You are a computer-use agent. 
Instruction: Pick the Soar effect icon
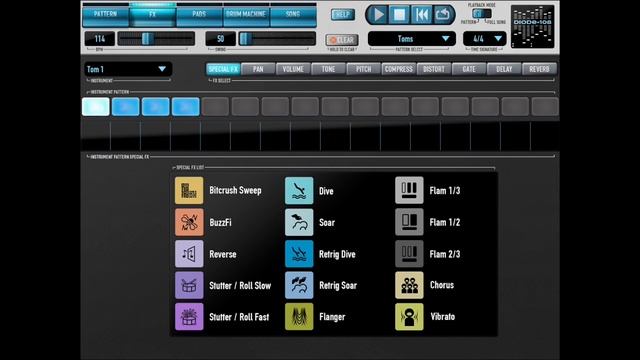point(299,222)
